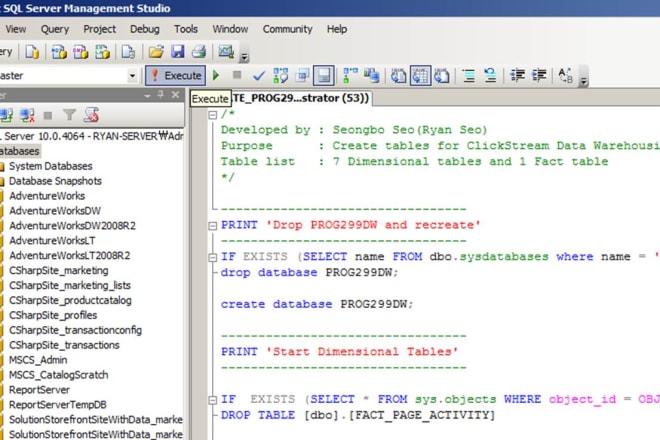Open the Project menu

[99, 29]
